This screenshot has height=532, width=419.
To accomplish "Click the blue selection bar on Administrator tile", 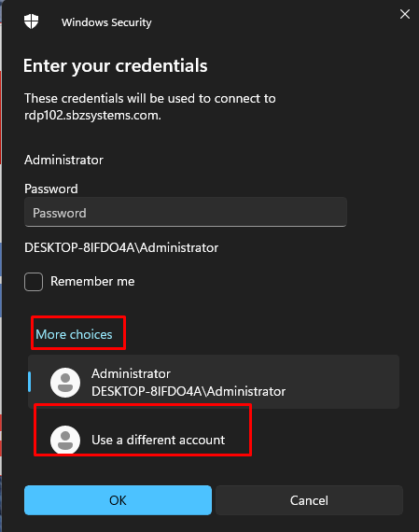I will click(30, 382).
